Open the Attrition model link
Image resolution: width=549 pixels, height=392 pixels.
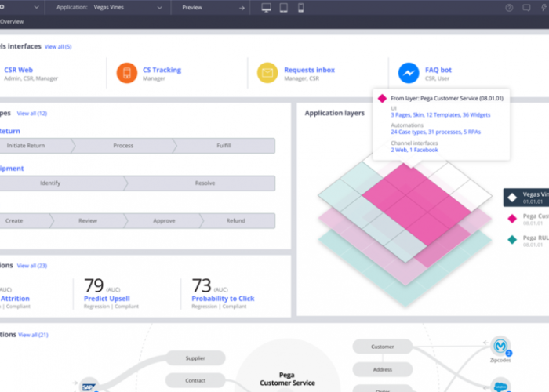(x=15, y=299)
